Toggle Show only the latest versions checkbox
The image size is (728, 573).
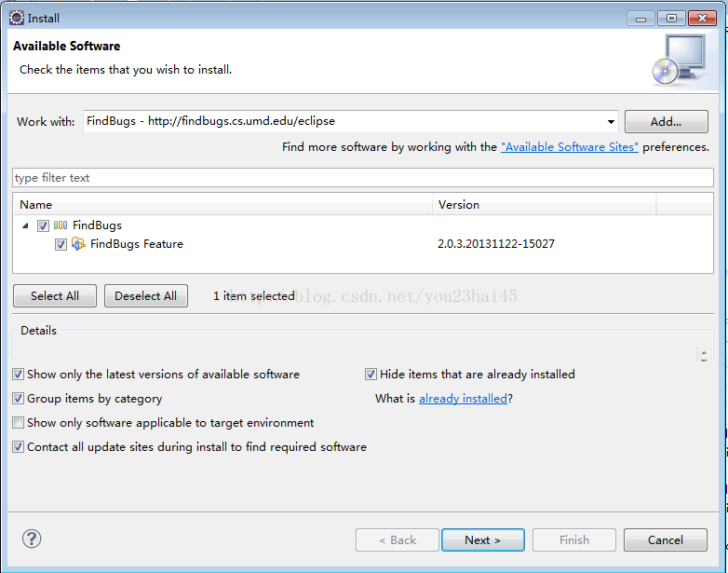(18, 375)
